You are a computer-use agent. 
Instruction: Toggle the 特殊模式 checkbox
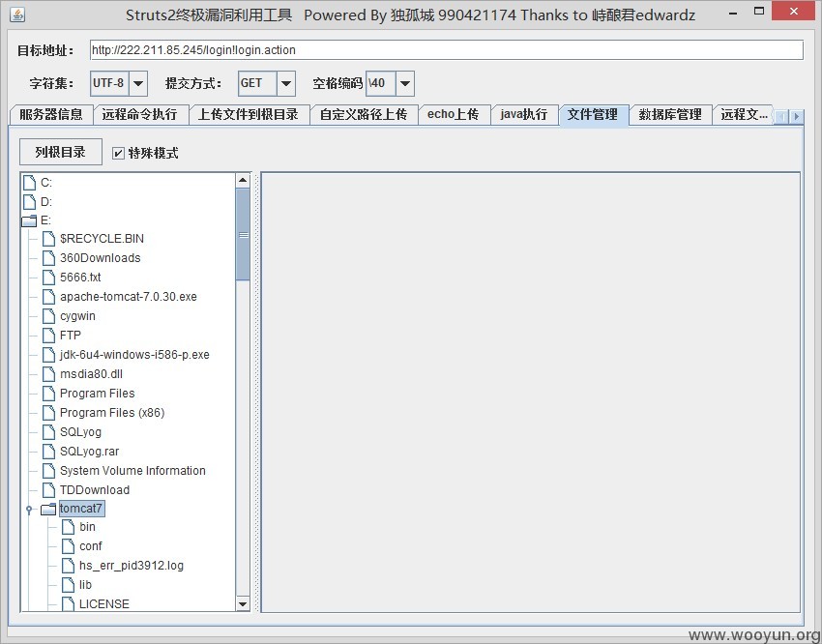click(119, 153)
